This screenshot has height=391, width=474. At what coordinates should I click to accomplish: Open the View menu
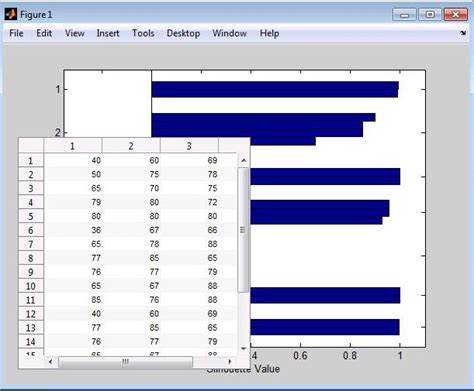pyautogui.click(x=75, y=33)
